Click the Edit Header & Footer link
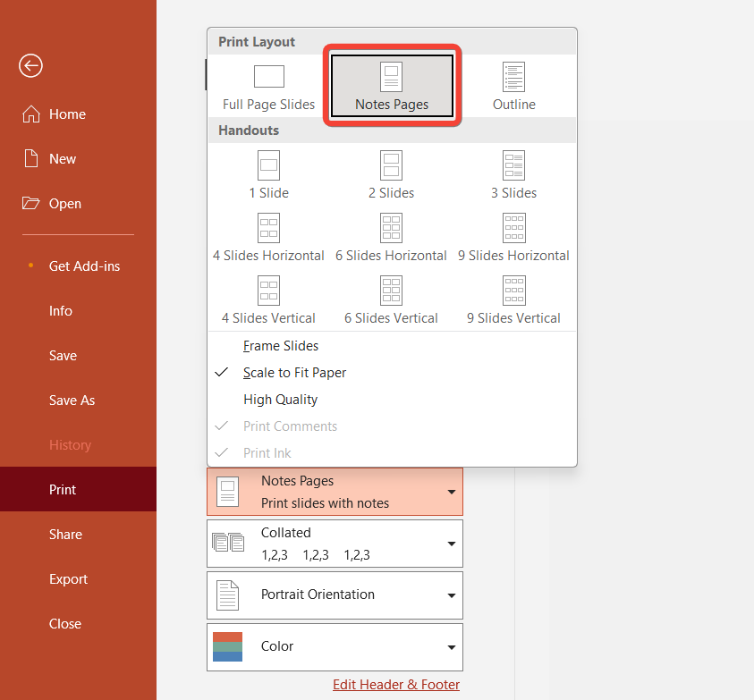Screen dimensions: 754x700 point(396,685)
